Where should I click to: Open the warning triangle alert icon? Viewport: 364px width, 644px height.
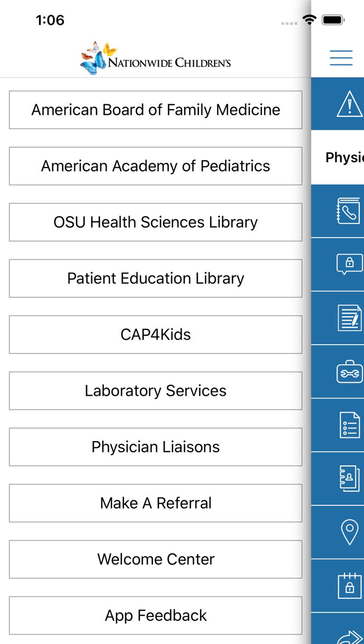[348, 104]
